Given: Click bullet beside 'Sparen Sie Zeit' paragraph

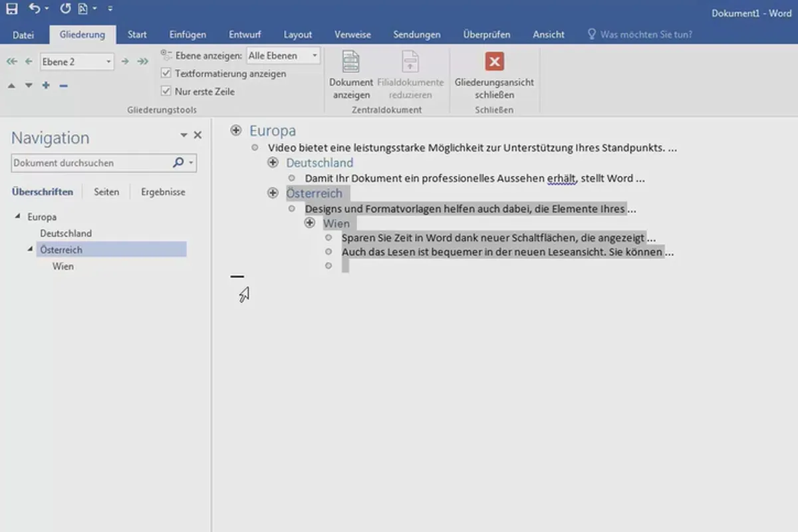Looking at the screenshot, I should coord(329,237).
